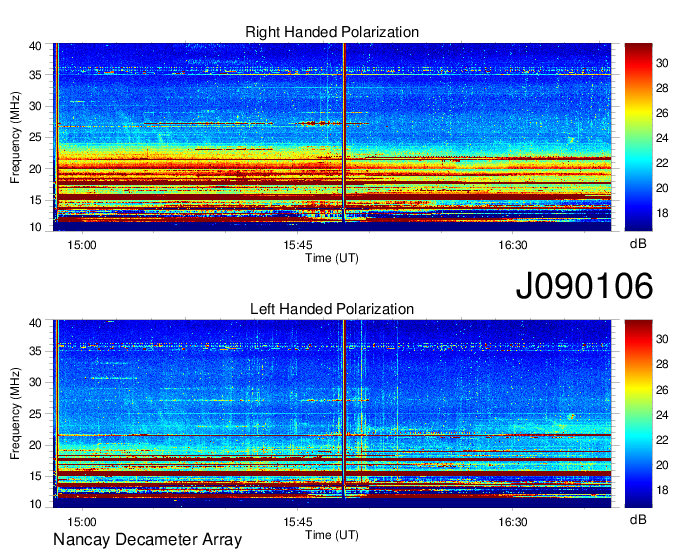Image resolution: width=680 pixels, height=552 pixels.
Task: Click the "15:00" tick of the Left Handed plot
Action: pyautogui.click(x=82, y=522)
